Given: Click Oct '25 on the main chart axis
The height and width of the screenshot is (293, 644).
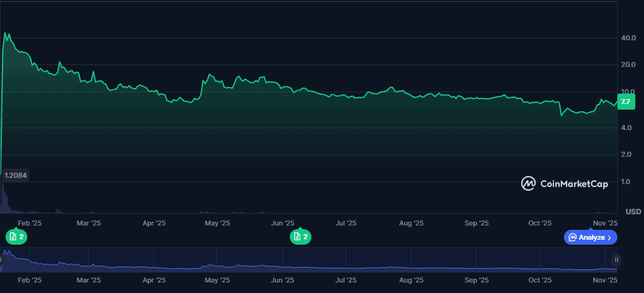Looking at the screenshot, I should [539, 223].
